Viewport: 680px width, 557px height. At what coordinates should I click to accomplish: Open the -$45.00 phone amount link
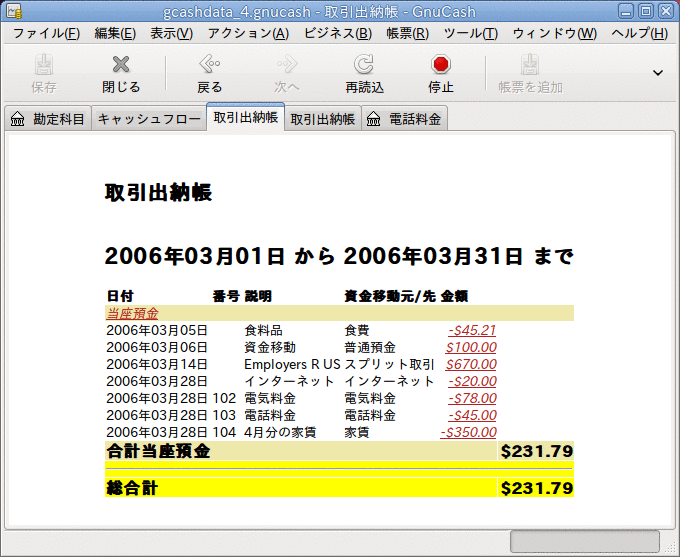[472, 415]
